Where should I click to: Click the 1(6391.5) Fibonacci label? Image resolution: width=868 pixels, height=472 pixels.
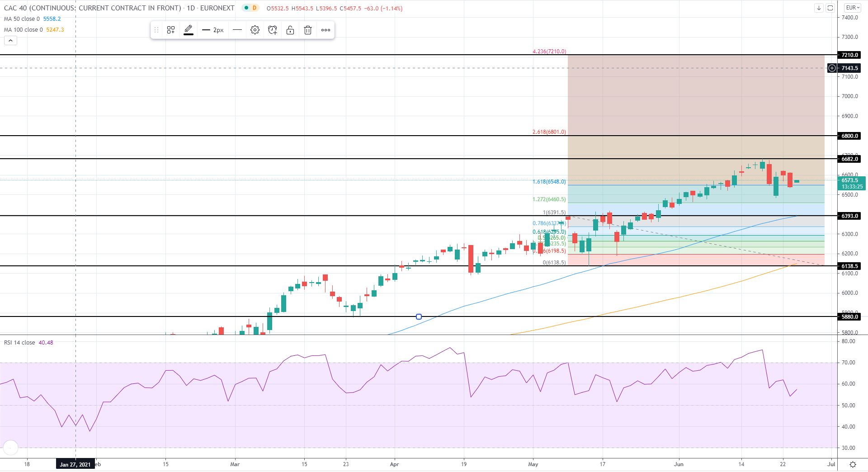pyautogui.click(x=554, y=212)
